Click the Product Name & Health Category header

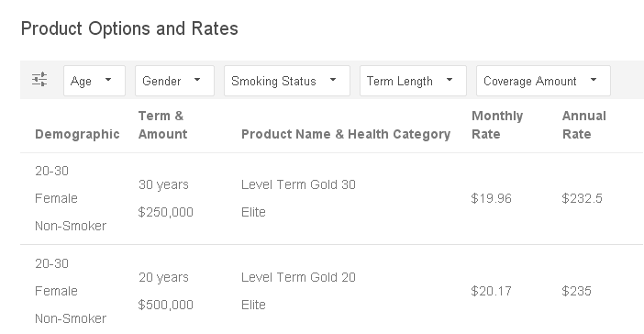(x=346, y=134)
